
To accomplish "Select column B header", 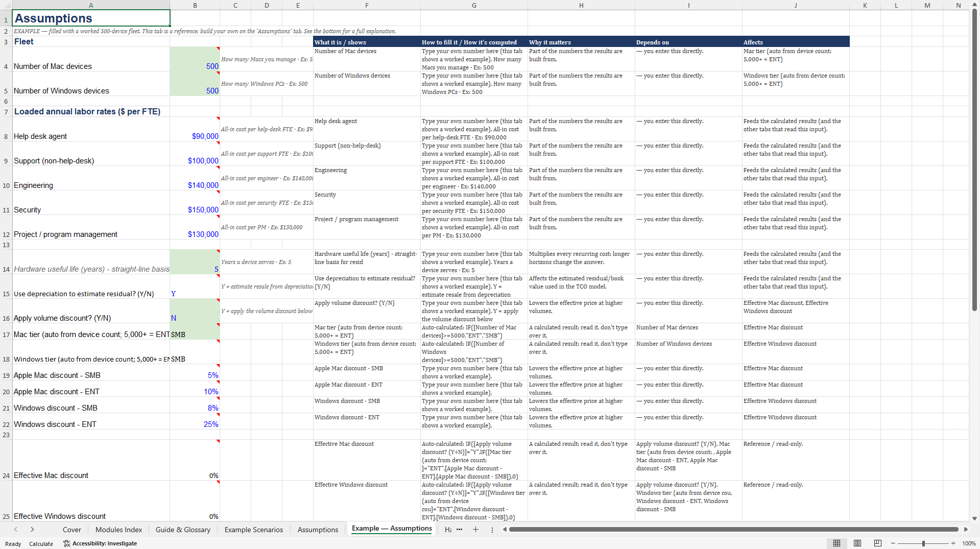I will (x=195, y=5).
